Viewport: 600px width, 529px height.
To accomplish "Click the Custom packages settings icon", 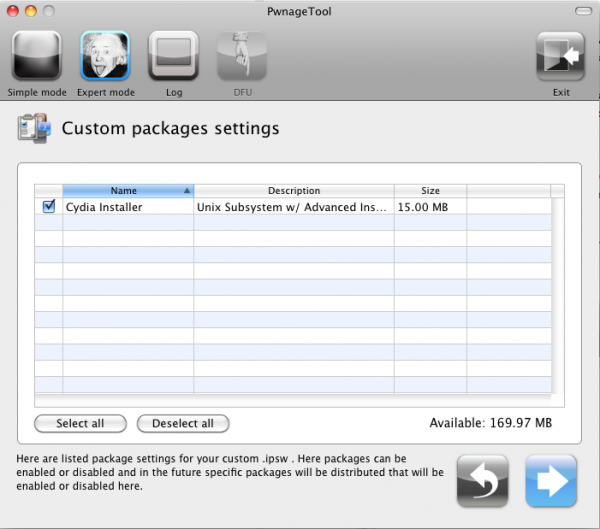I will click(34, 128).
